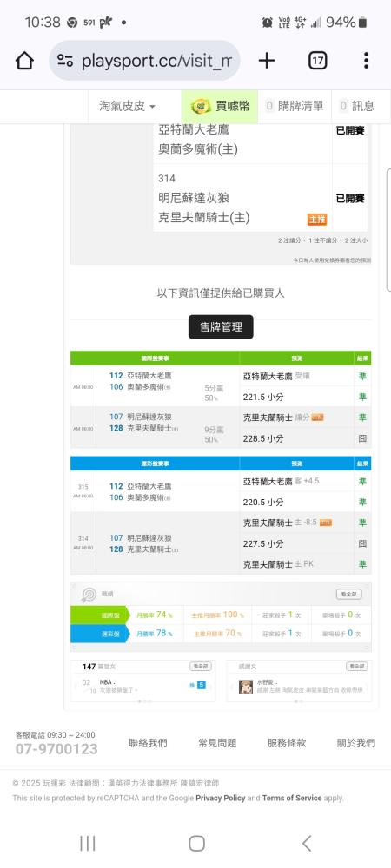
Task: Tap the target icon in 戰績 panel
Action: point(89,595)
